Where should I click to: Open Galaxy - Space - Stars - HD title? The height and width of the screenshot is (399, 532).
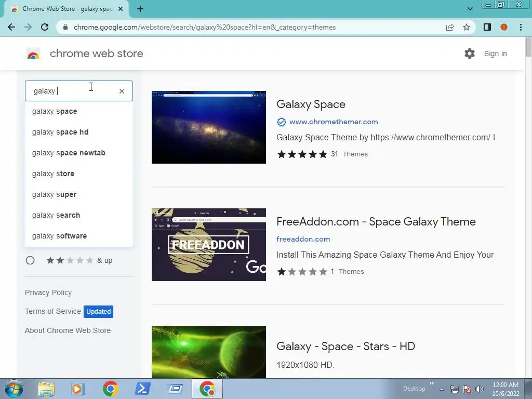coord(345,346)
